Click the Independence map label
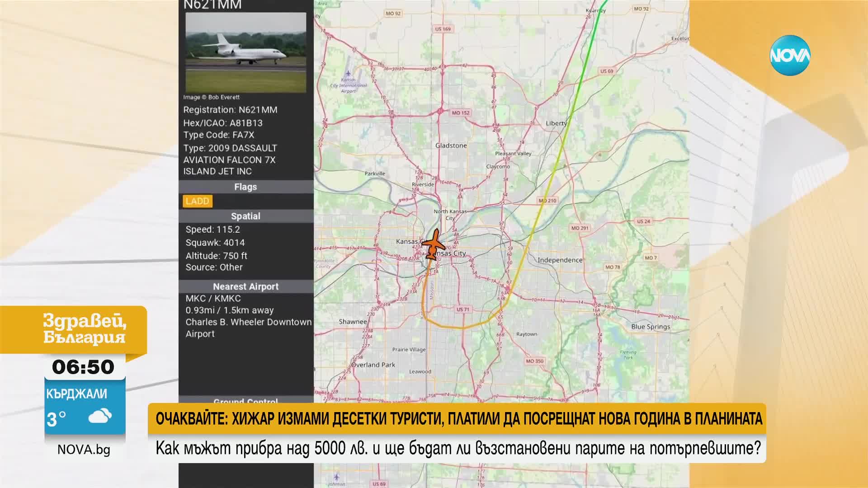The width and height of the screenshot is (868, 488). click(560, 260)
